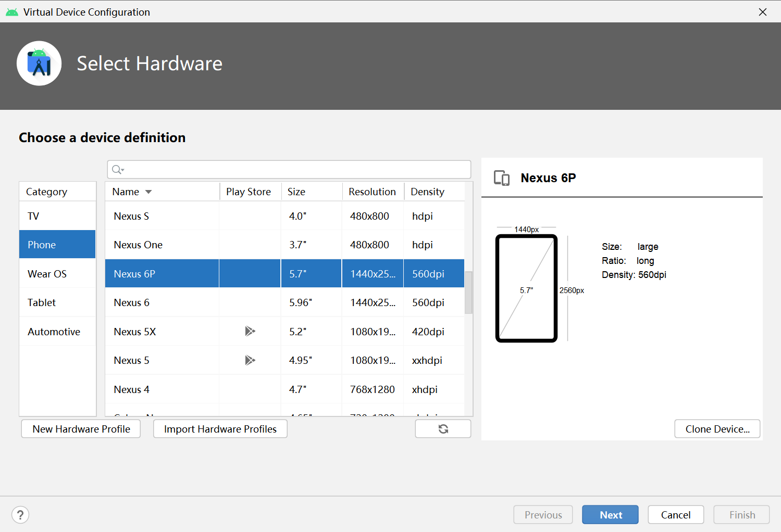
Task: Click the device list vertical scrollbar
Action: (x=469, y=293)
